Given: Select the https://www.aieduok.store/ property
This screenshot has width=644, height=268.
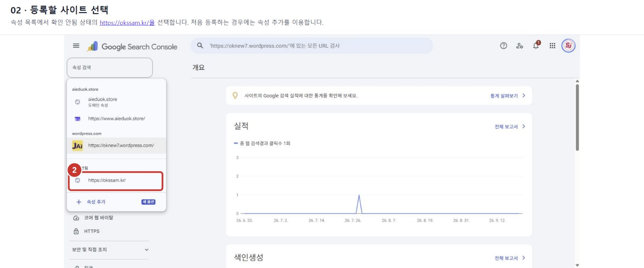Looking at the screenshot, I should pos(116,119).
